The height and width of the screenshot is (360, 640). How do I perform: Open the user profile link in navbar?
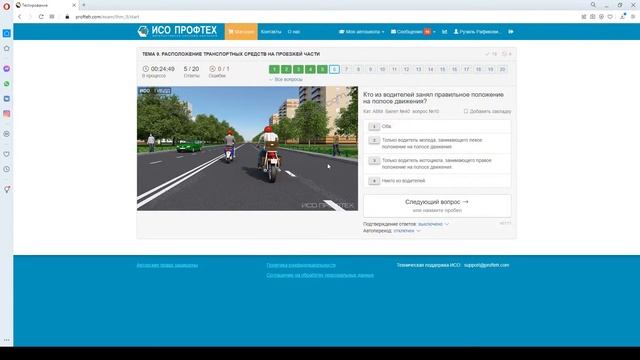tap(476, 31)
